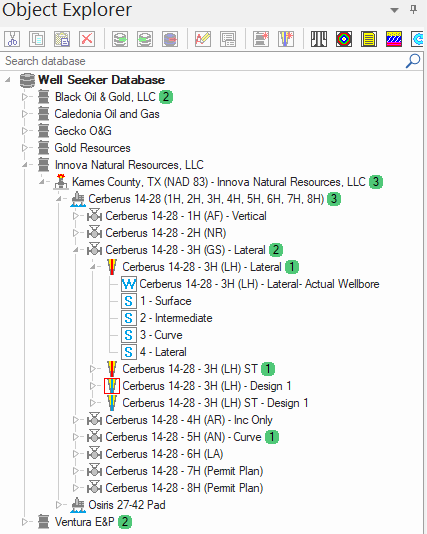Select Innova Natural Resources, LLC tree item
This screenshot has width=427, height=534.
[x=129, y=165]
